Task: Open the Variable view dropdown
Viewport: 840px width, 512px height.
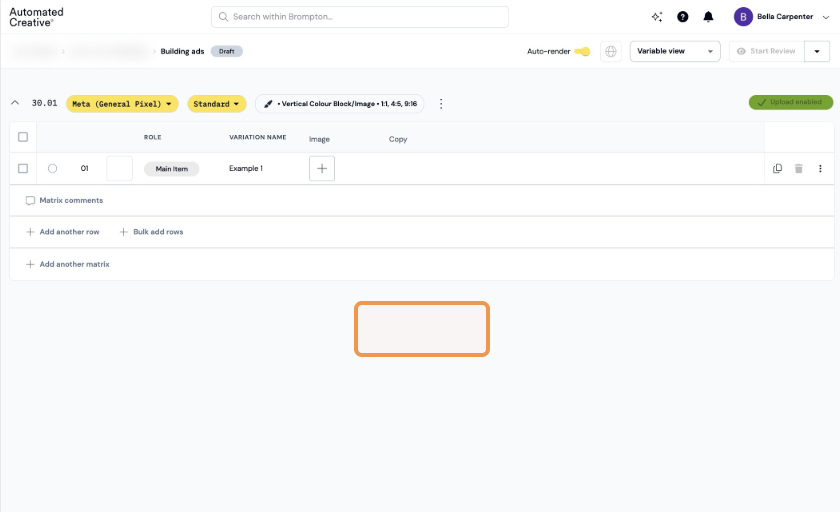Action: 675,51
